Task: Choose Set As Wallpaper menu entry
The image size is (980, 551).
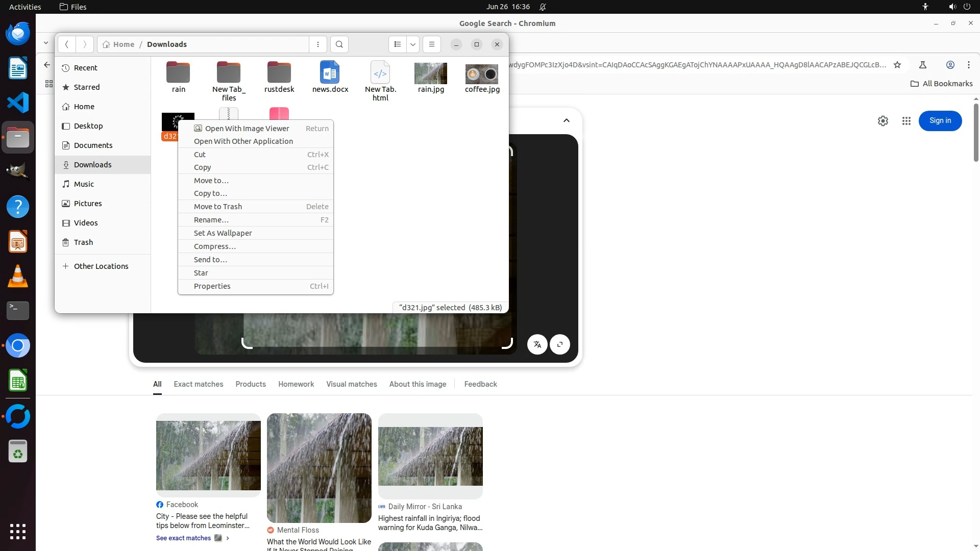Action: pyautogui.click(x=223, y=233)
